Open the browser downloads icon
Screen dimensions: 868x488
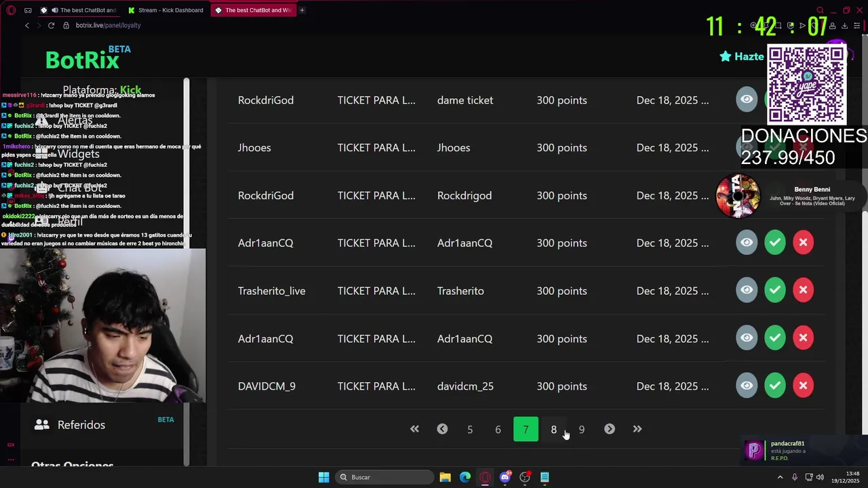[844, 26]
